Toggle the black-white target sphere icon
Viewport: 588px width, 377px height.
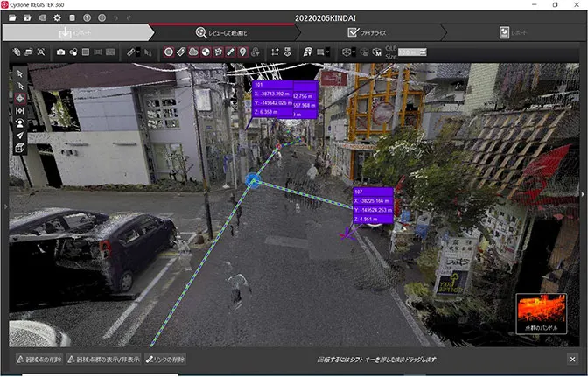tap(206, 52)
